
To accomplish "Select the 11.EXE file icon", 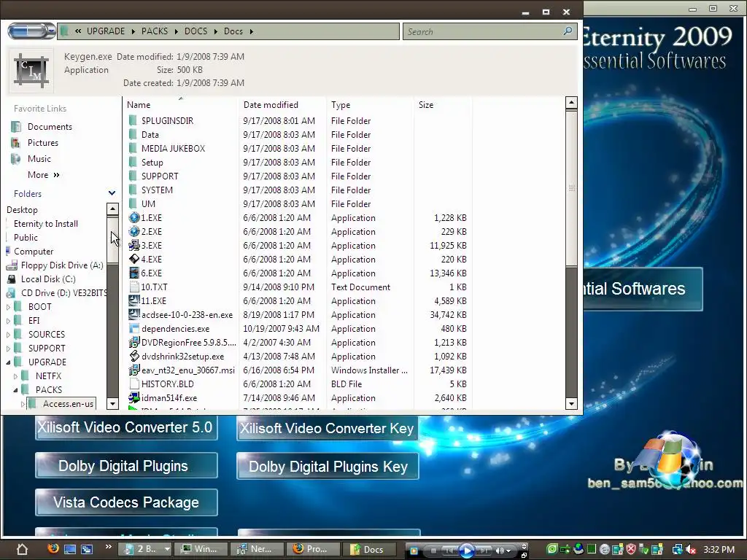I will pyautogui.click(x=134, y=300).
